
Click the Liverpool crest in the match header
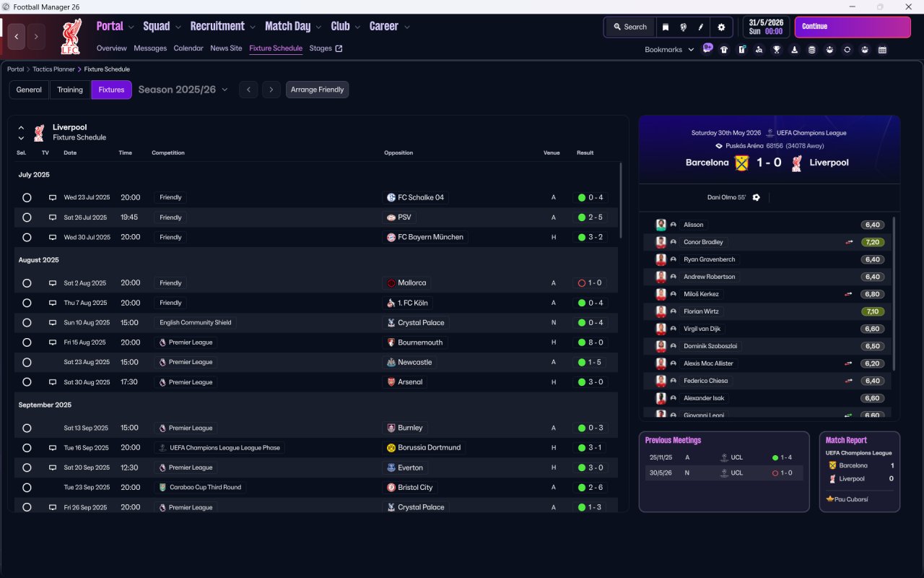pyautogui.click(x=796, y=163)
